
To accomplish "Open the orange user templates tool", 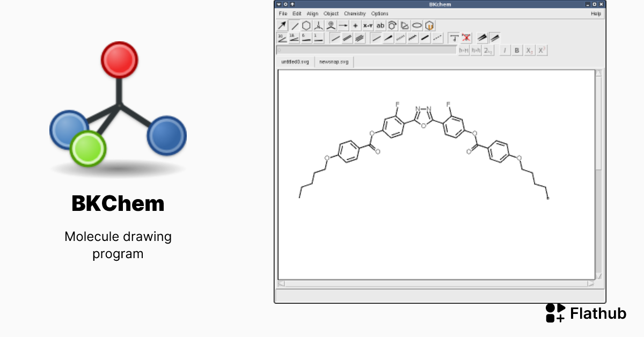I will 429,25.
